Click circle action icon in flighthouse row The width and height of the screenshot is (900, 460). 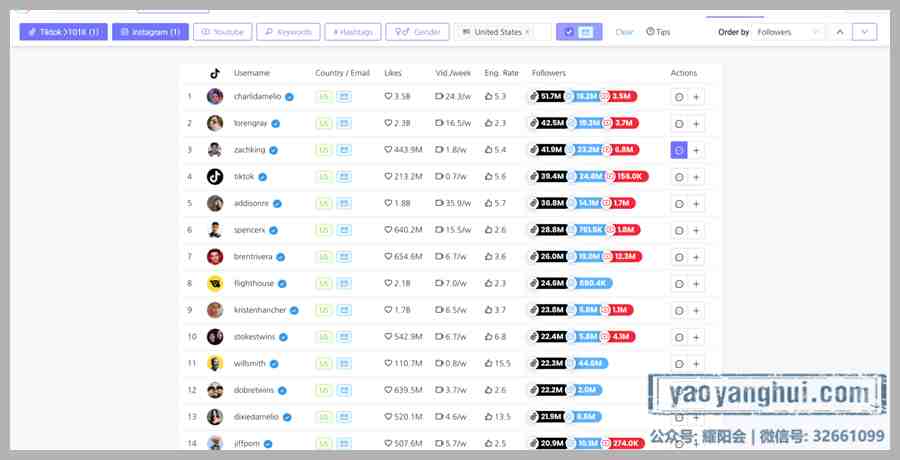click(x=679, y=284)
